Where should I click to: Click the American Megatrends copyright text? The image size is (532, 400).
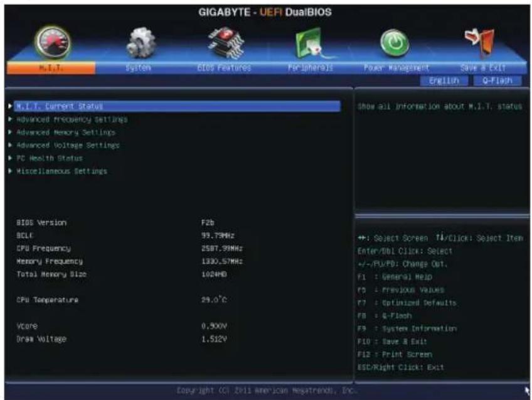267,391
